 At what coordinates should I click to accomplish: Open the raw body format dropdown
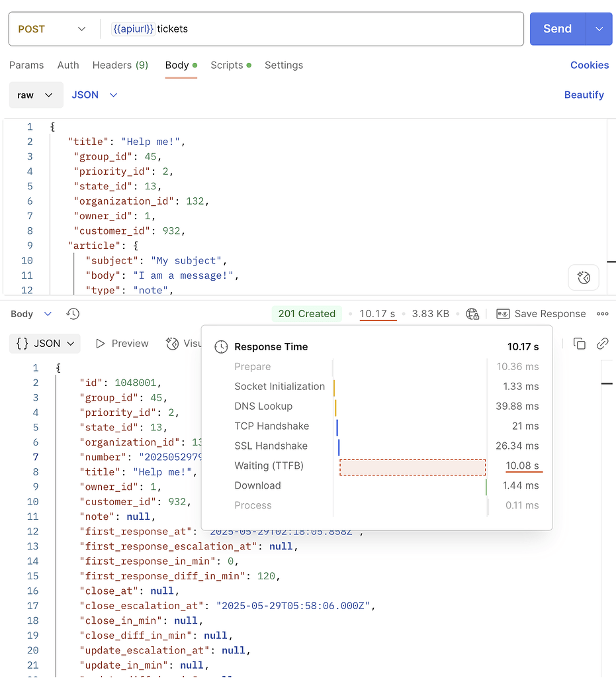(36, 95)
